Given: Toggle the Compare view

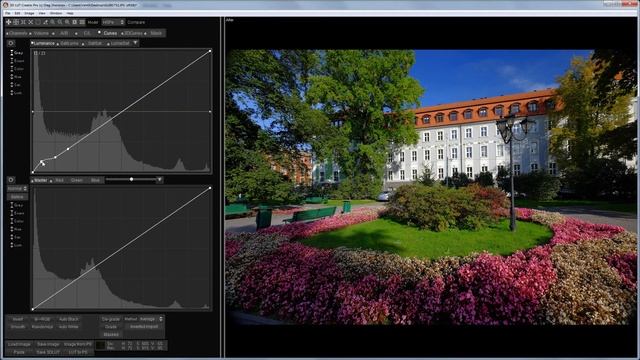Looking at the screenshot, I should click(136, 22).
